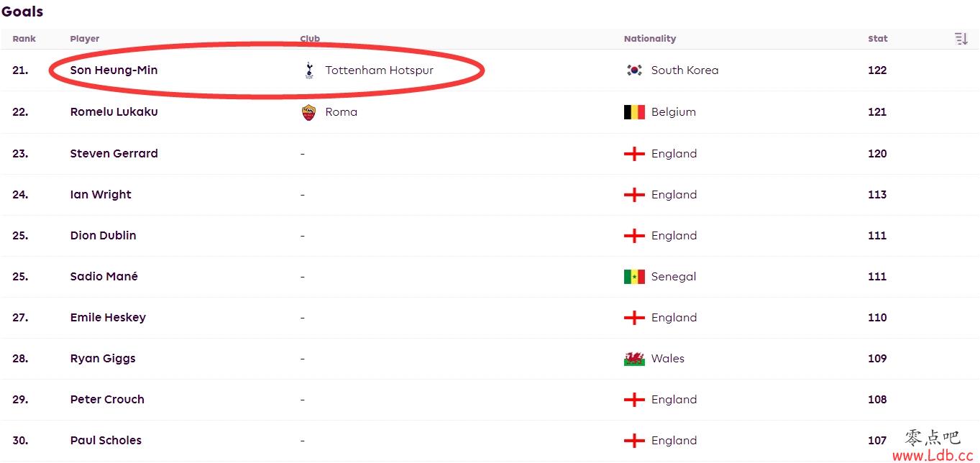Image resolution: width=980 pixels, height=463 pixels.
Task: Click the stat sort order icon
Action: tap(961, 39)
